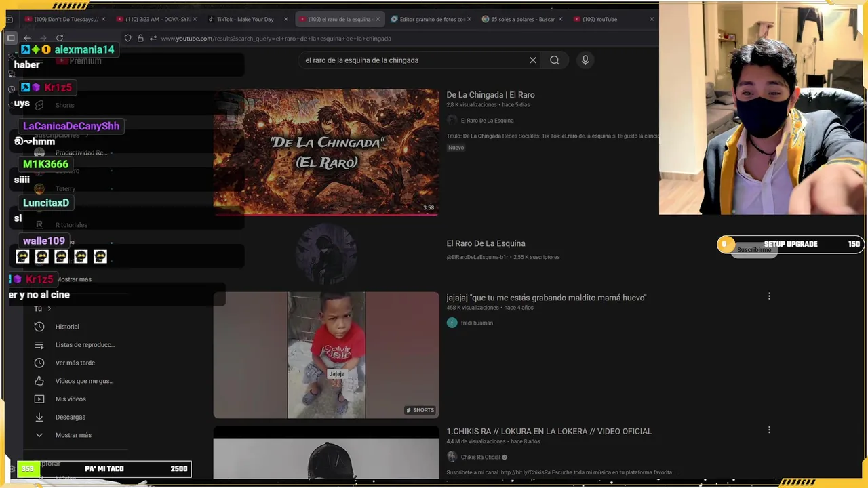Open the more options menu for the Chikis Ra video

[x=769, y=430]
